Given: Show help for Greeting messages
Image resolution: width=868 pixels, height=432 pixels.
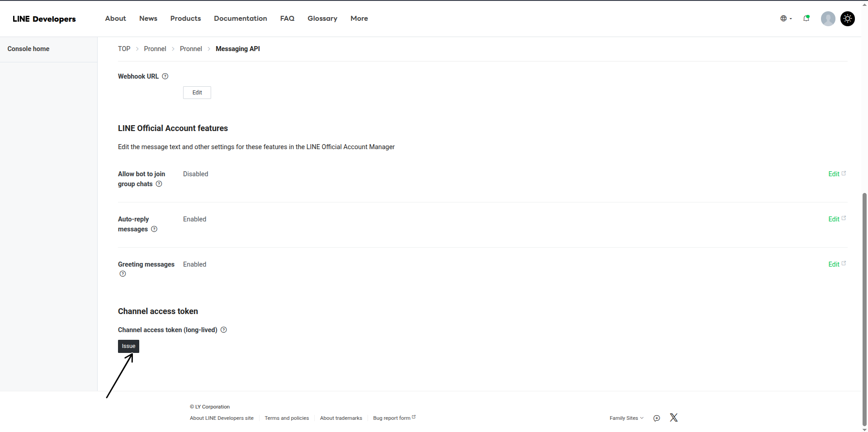Looking at the screenshot, I should (123, 274).
